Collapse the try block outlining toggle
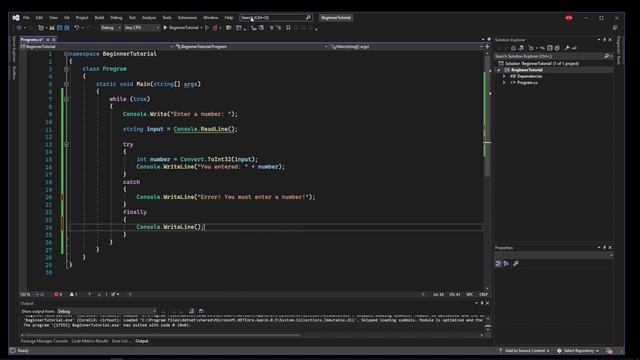The image size is (640, 360). [66, 144]
